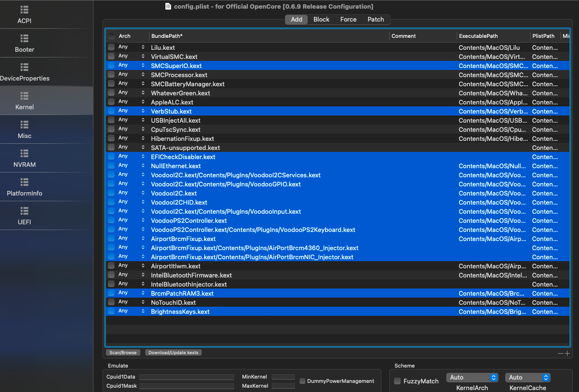Screen dimensions: 579x392
Task: Click the config.plist document icon in title
Action: 168,6
